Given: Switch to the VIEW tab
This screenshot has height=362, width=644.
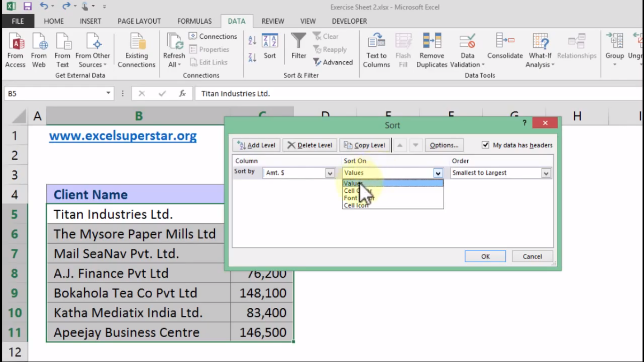Looking at the screenshot, I should [308, 21].
